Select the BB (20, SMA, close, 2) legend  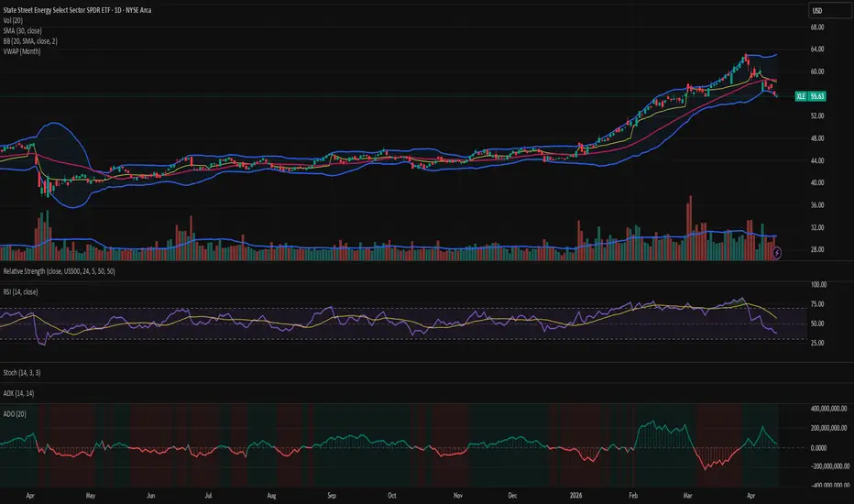pos(30,41)
